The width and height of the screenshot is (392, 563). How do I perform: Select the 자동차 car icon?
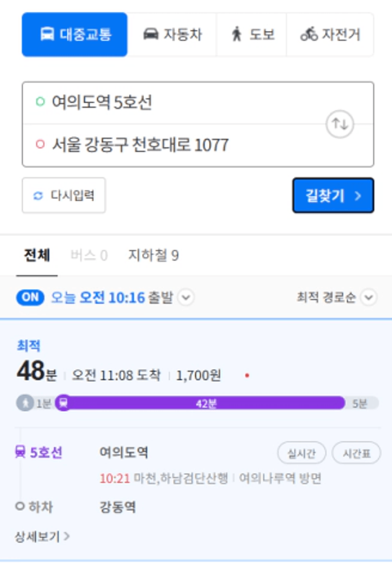(151, 35)
